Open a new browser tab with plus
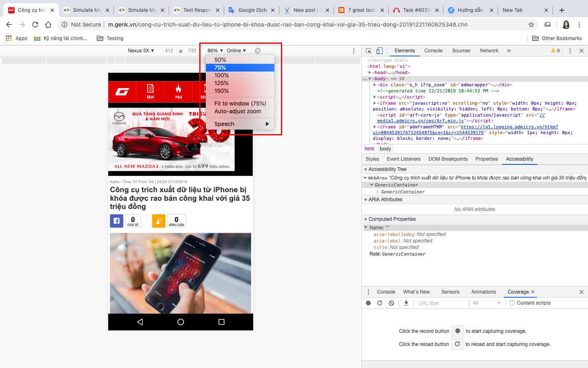This screenshot has height=368, width=588. 562,10
